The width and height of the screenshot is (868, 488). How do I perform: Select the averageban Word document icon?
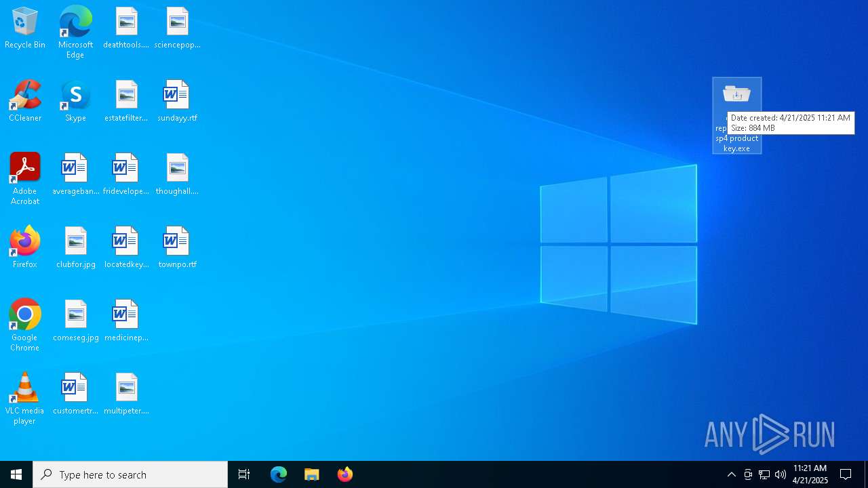coord(75,175)
